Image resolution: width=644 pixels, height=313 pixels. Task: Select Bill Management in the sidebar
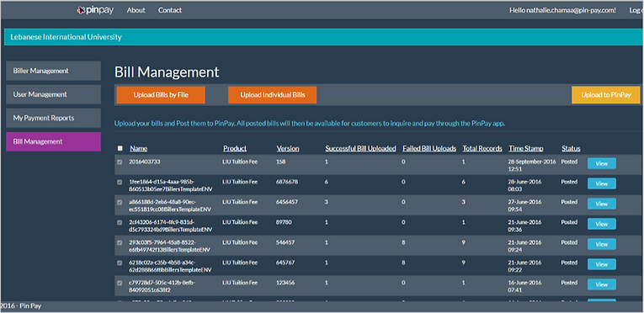tap(53, 141)
